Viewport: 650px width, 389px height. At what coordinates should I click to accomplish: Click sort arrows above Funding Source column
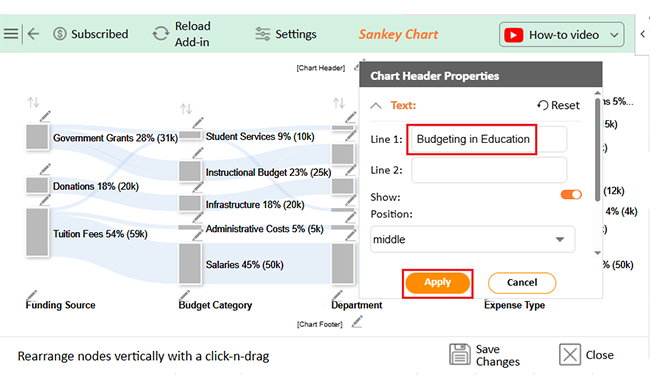[33, 102]
